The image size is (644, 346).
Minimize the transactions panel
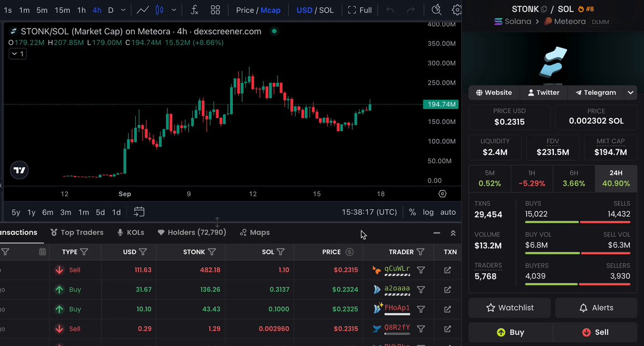tap(437, 233)
